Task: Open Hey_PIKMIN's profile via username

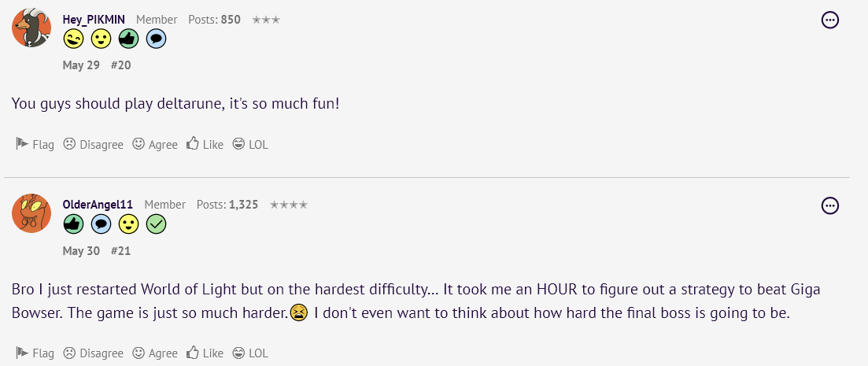Action: (x=94, y=19)
